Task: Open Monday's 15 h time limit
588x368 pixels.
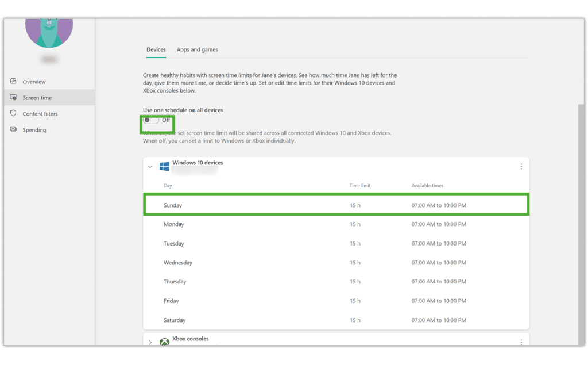Action: (357, 224)
